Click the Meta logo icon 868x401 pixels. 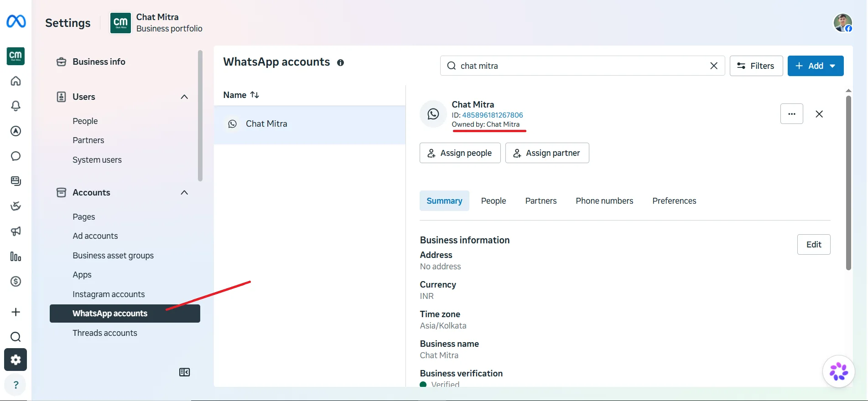[x=16, y=21]
